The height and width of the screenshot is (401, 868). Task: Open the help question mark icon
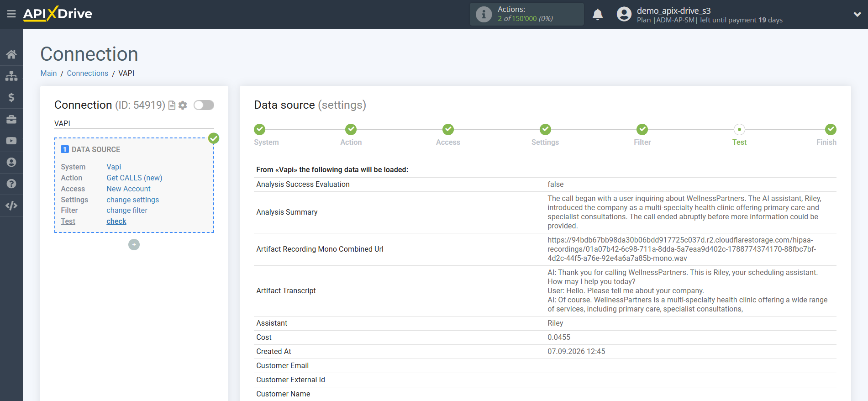pos(11,184)
